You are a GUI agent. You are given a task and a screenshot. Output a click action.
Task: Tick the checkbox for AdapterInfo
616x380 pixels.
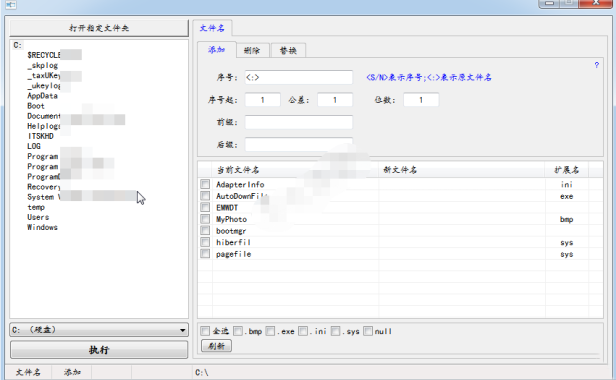pos(205,184)
